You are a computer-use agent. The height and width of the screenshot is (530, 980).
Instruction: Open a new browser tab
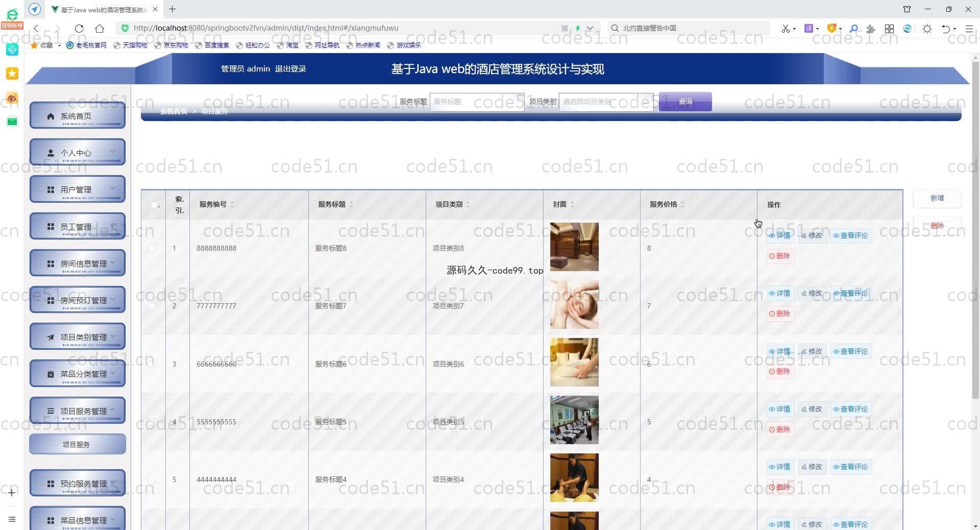tap(173, 9)
